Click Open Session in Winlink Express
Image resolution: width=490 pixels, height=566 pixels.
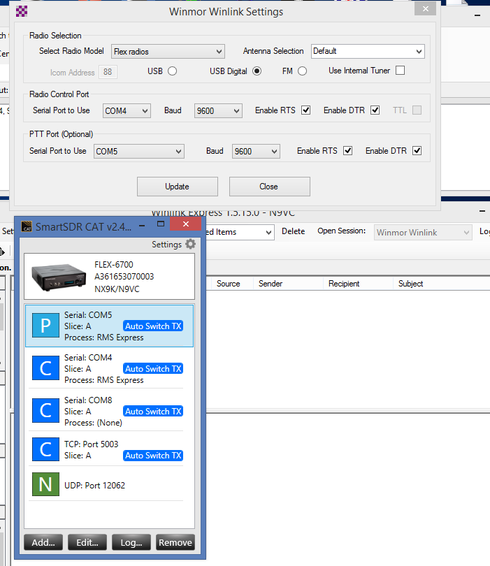[x=341, y=231]
